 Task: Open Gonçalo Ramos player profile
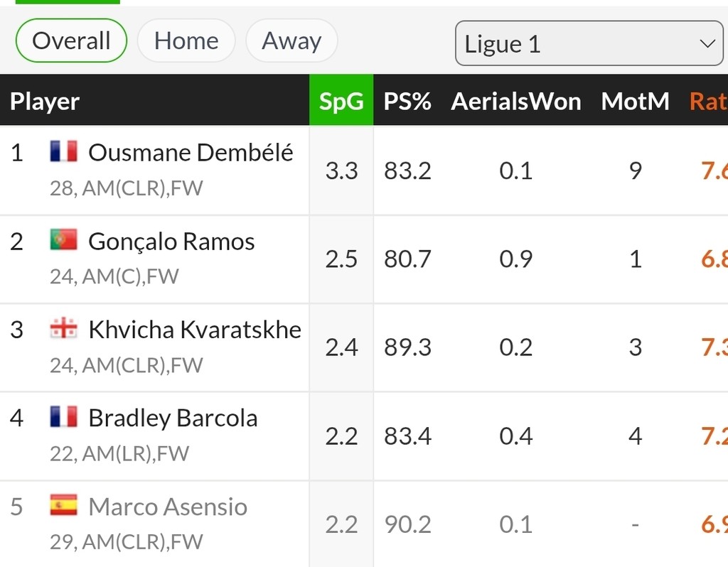point(171,242)
